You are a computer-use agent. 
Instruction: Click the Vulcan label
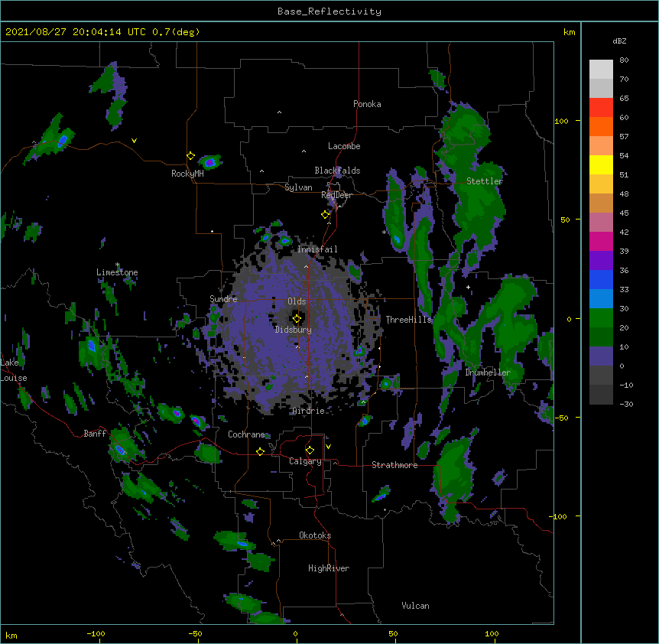click(415, 606)
